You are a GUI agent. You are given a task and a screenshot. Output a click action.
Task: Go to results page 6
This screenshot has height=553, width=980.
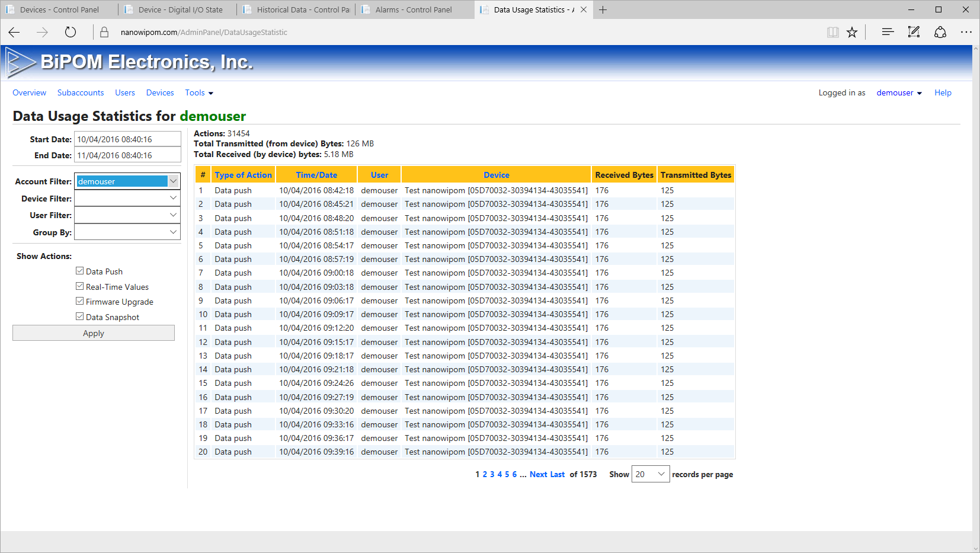pos(514,474)
